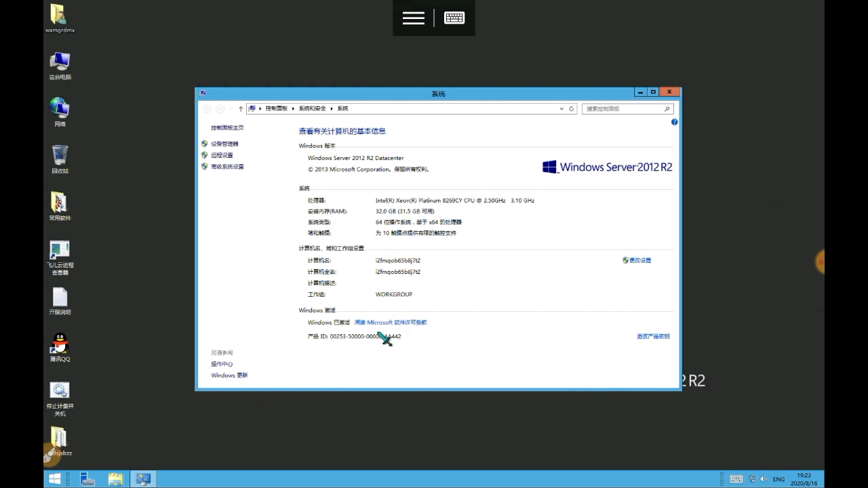Viewport: 868px width, 488px height.
Task: Click the processor value Intel(R) Xeon(R) Platinum
Action: coord(455,201)
